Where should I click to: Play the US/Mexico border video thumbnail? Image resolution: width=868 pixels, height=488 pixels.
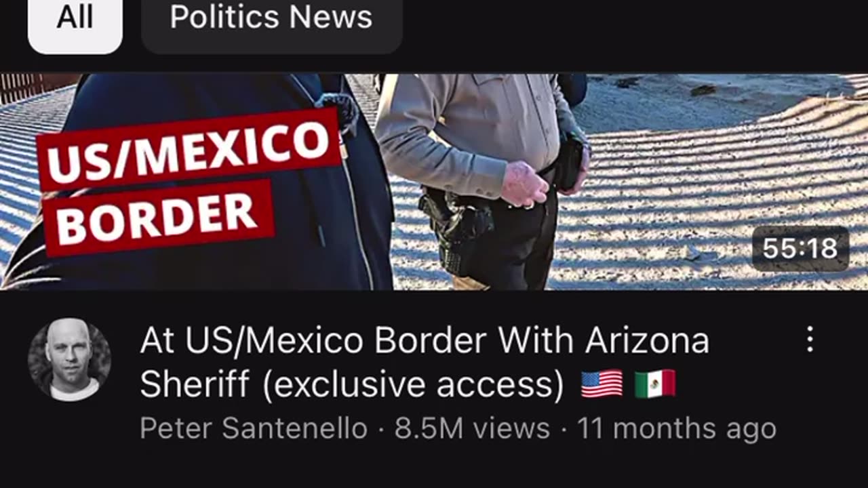pos(434,182)
